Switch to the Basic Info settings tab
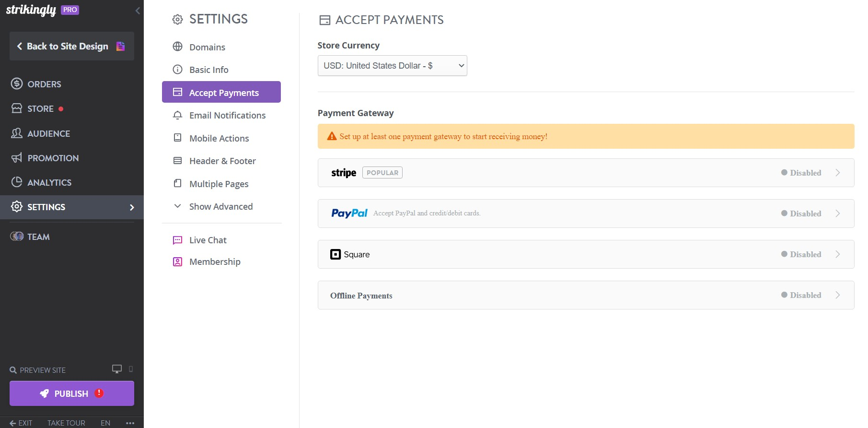The height and width of the screenshot is (428, 868). click(208, 70)
